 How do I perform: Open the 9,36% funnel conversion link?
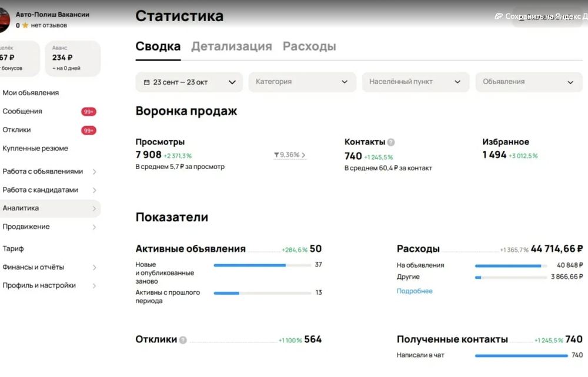coord(290,155)
